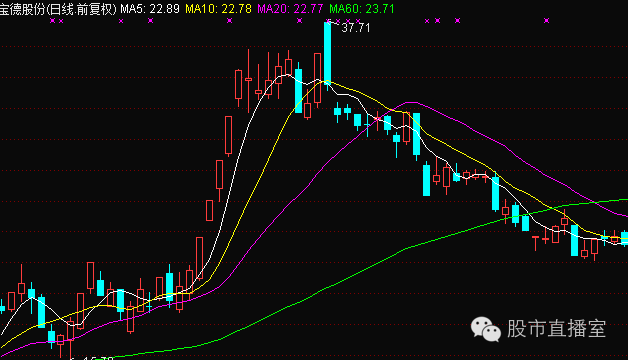
Task: Click the x marker directly above the 37.71 peak candle
Action: (328, 20)
